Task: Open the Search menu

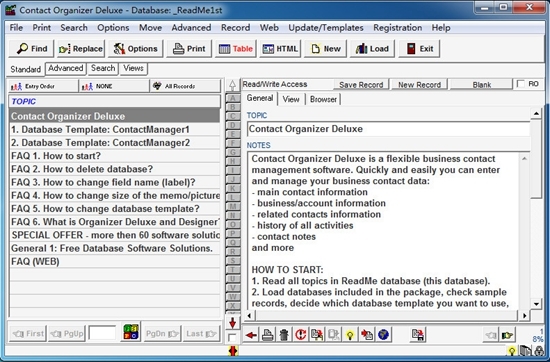Action: [74, 28]
